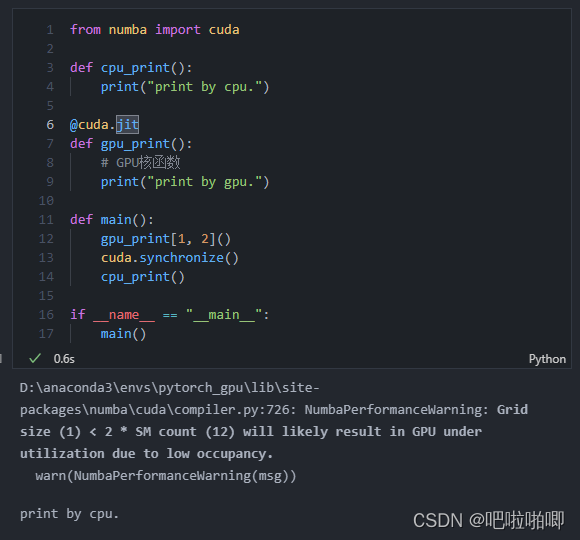
Task: Click the Python language mode label
Action: (x=547, y=359)
